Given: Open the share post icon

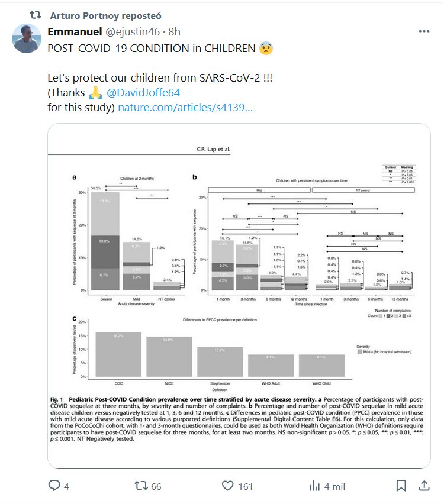Looking at the screenshot, I should coord(424,486).
